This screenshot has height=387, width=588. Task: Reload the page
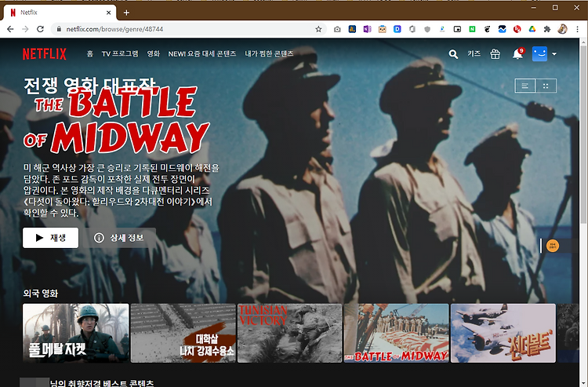[40, 29]
